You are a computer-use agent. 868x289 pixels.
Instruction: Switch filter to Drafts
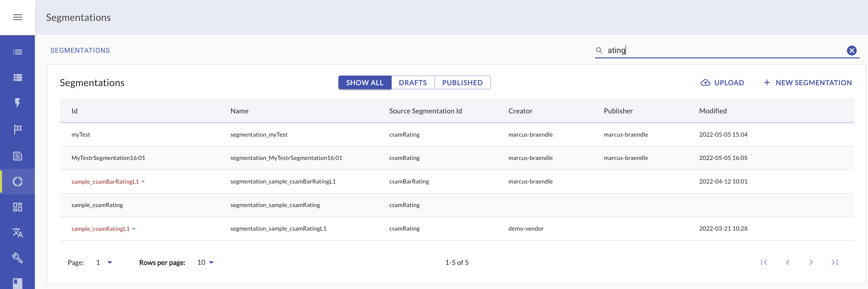click(412, 83)
